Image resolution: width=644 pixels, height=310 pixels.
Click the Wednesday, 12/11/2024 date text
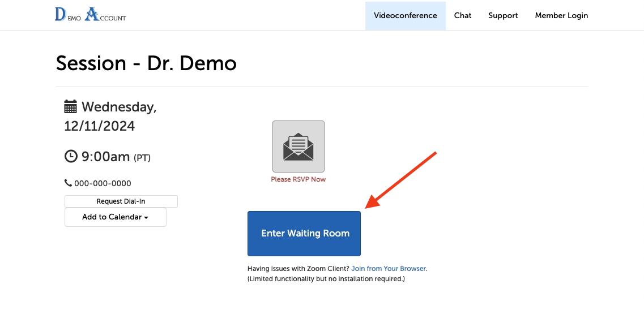click(x=110, y=116)
